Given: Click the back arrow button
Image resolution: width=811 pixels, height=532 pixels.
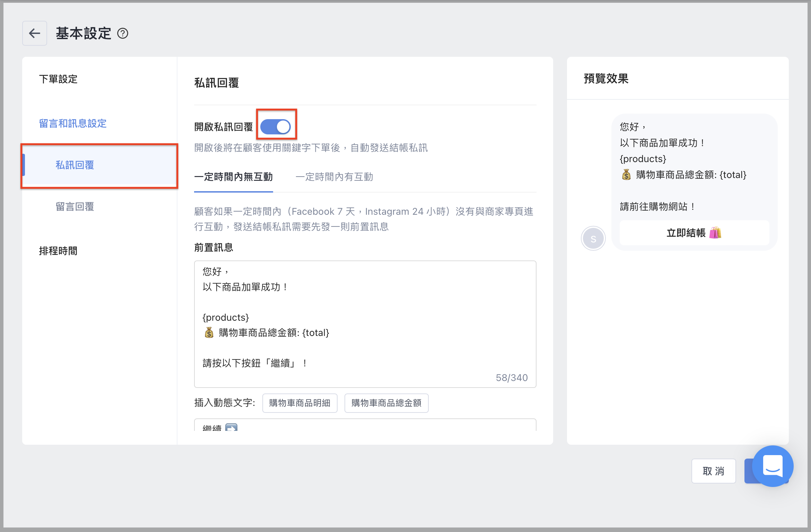Looking at the screenshot, I should pyautogui.click(x=34, y=33).
